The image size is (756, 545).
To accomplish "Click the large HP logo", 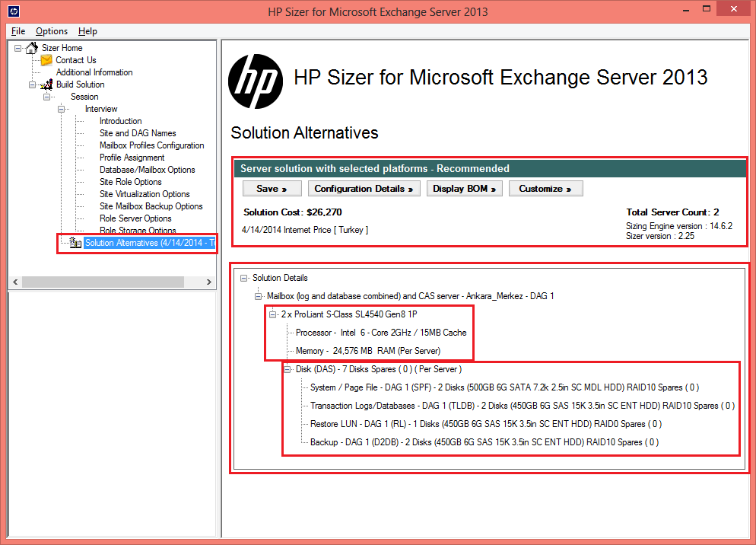I will (256, 81).
